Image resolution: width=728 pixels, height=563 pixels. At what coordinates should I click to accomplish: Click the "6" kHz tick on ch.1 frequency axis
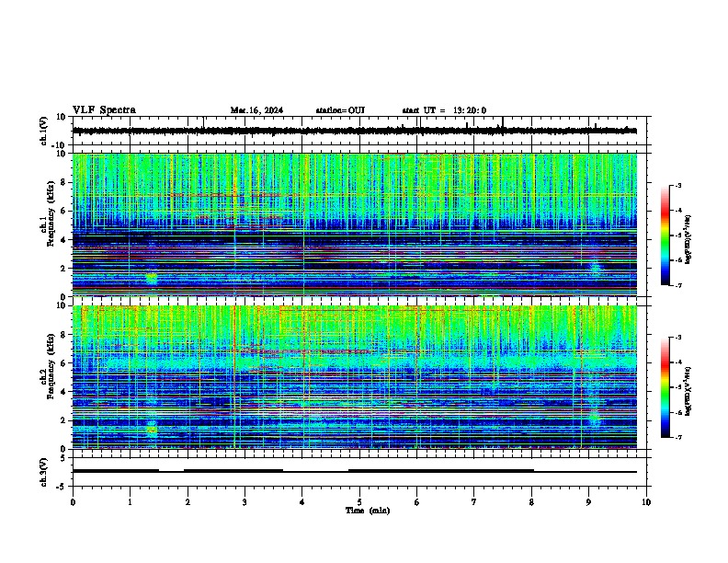65,211
